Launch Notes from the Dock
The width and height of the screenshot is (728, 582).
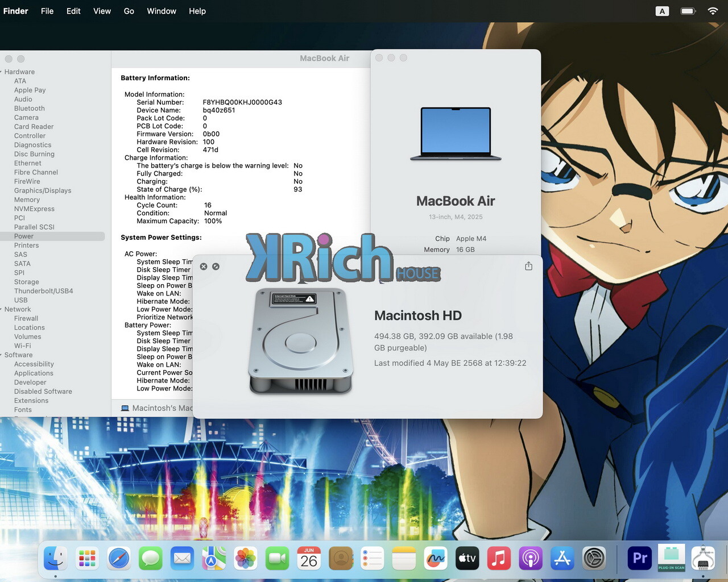(x=404, y=559)
